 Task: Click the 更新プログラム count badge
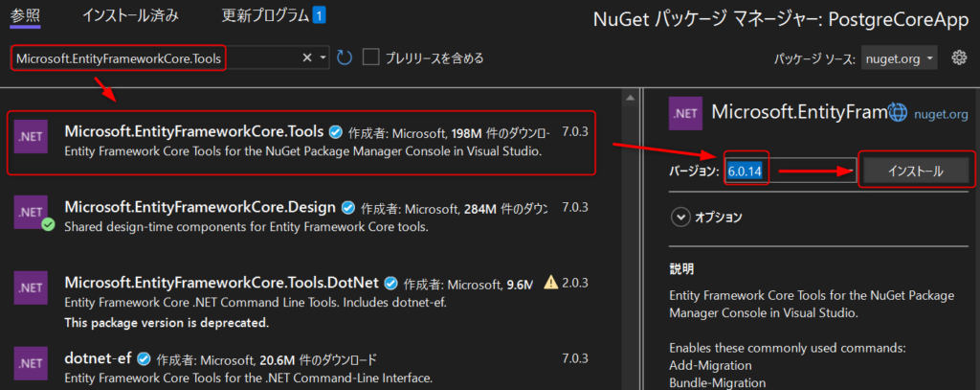pos(318,15)
